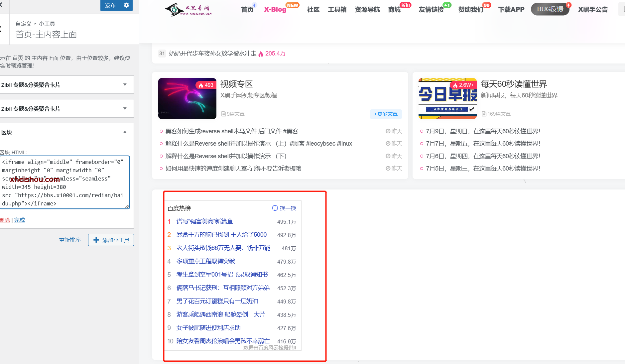
Task: Open hot item 谱写"强富美高"新篇章
Action: tap(204, 221)
